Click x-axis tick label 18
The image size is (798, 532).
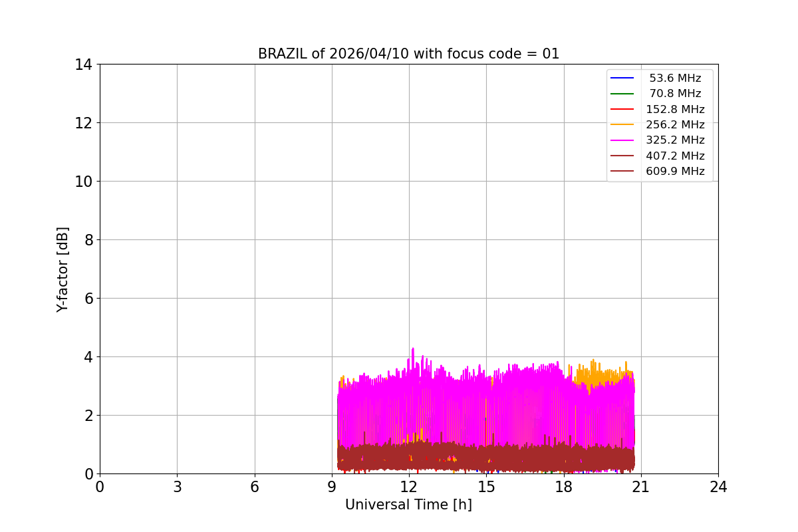pyautogui.click(x=564, y=487)
